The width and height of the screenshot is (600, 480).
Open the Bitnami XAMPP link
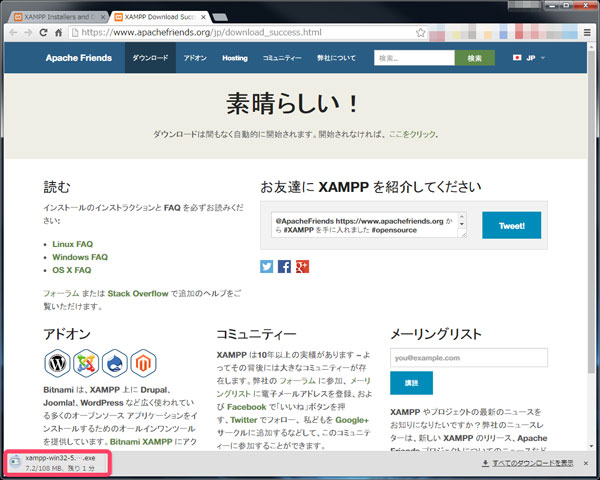[x=141, y=442]
